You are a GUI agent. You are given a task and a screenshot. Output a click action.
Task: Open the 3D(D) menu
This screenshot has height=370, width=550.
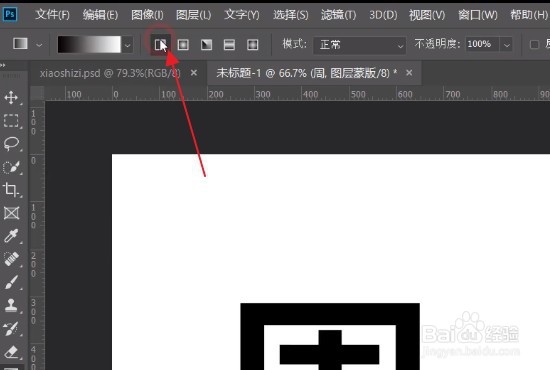point(383,15)
